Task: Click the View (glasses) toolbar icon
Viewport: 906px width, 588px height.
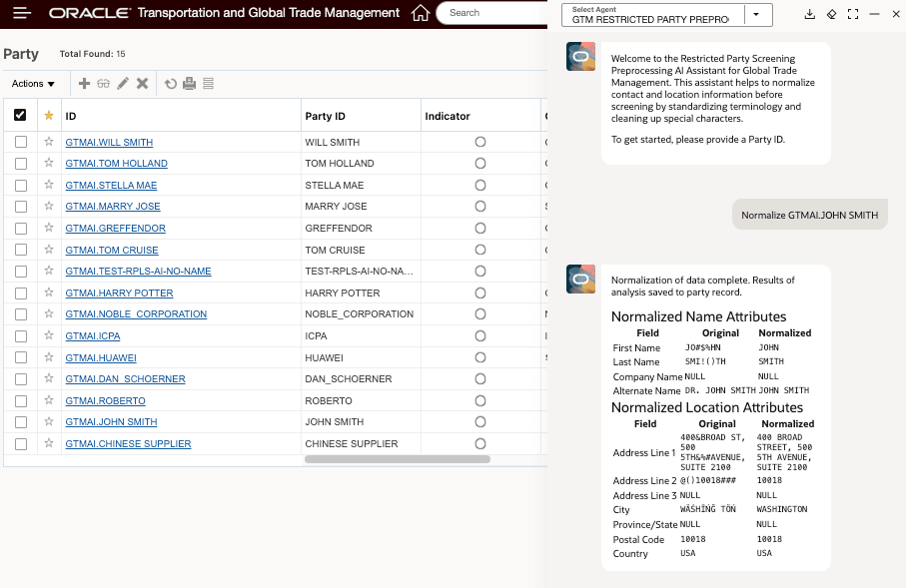Action: 104,84
